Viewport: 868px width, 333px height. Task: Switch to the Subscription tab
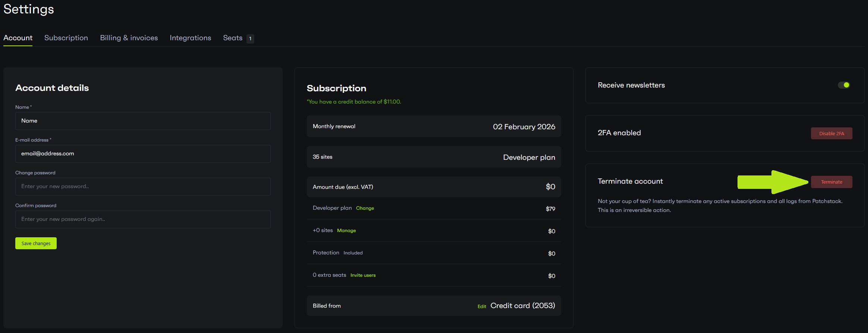pos(66,38)
